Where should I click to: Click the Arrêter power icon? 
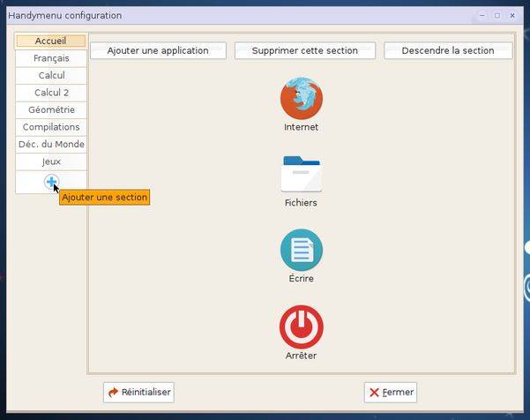click(x=302, y=327)
